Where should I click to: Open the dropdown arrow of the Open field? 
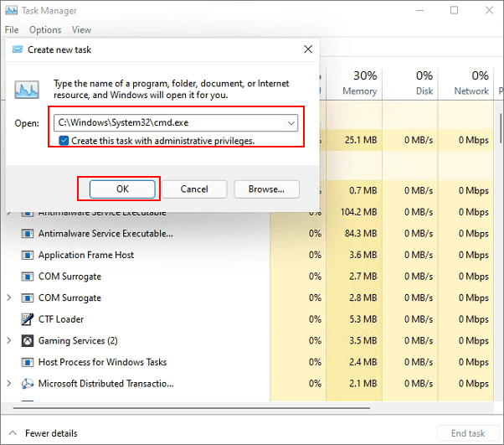(x=291, y=123)
